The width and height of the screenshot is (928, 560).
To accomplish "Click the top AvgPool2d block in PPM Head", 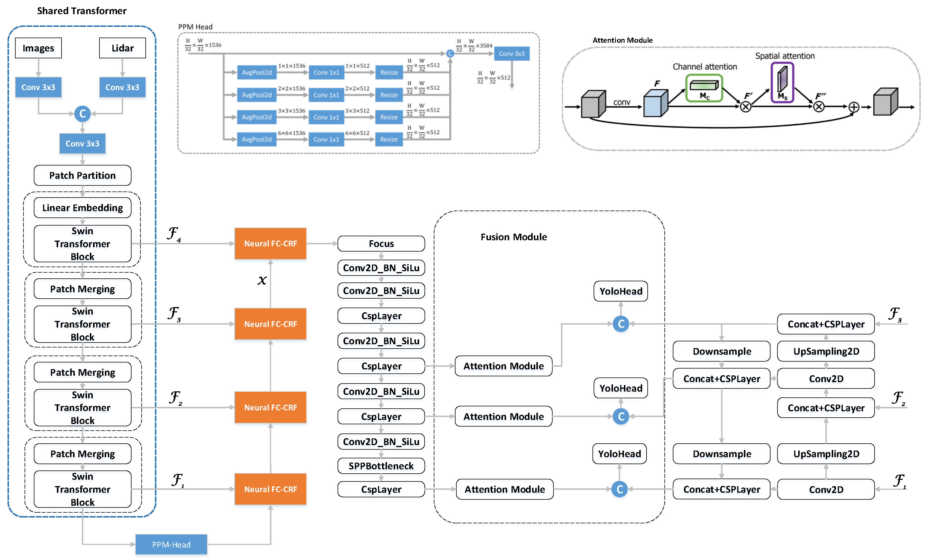I will tap(257, 72).
